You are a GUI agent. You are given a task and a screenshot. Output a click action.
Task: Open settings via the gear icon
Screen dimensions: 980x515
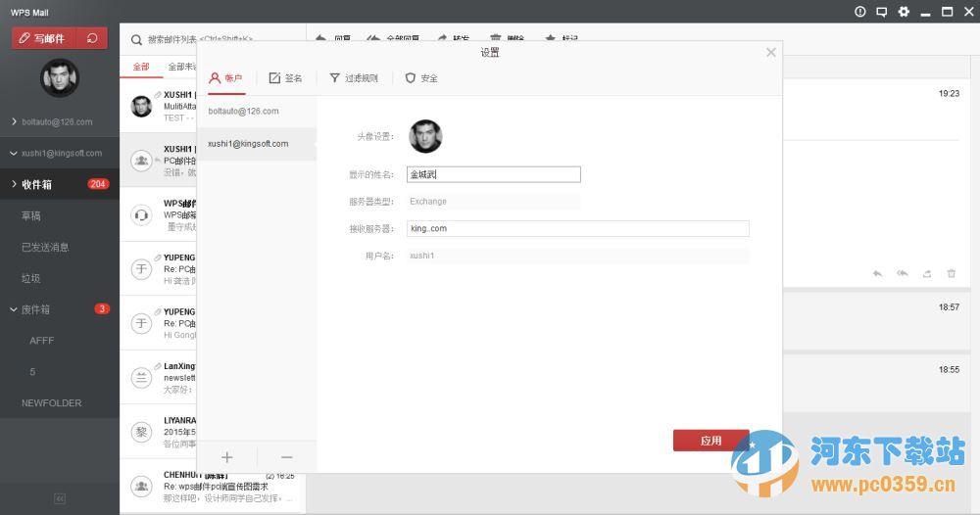coord(904,11)
